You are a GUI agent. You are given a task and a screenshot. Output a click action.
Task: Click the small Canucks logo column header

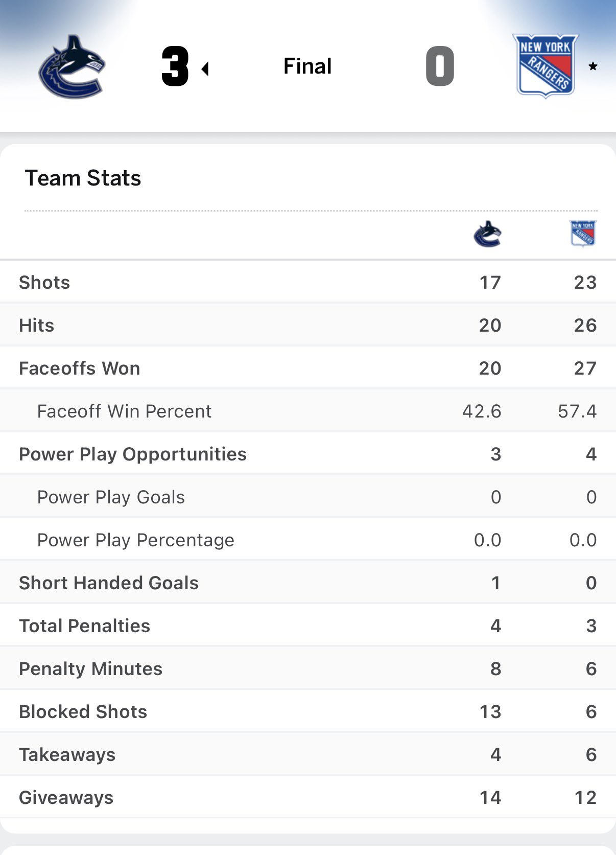[x=488, y=234]
